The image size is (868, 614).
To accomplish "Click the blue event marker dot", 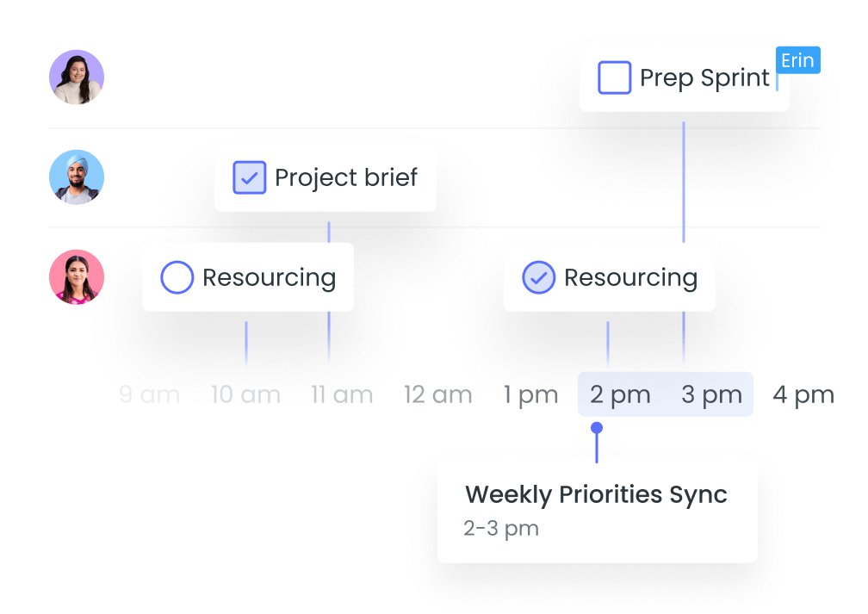I will tap(597, 428).
